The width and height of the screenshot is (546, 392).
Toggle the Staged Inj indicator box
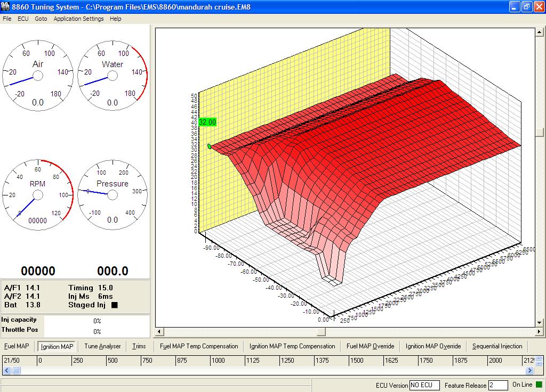click(x=114, y=305)
